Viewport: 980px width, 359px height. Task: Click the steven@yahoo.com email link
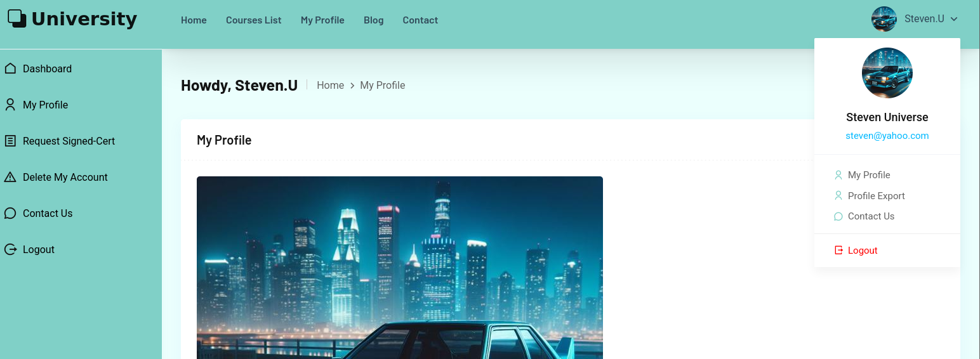[x=887, y=136]
